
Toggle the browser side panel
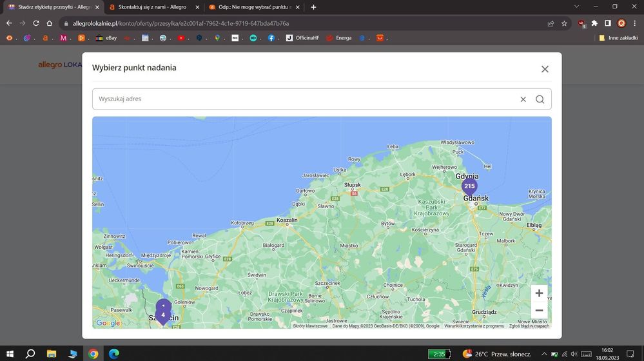point(608,23)
